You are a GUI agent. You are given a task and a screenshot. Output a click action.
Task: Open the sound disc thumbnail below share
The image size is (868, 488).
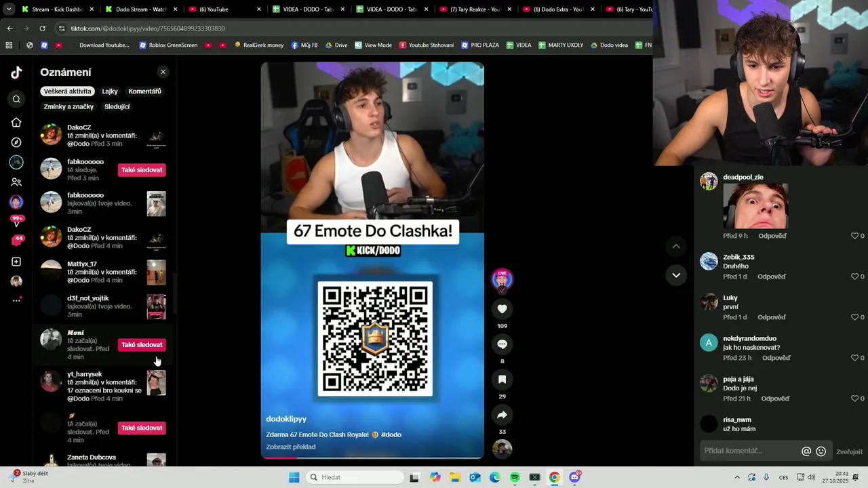tap(502, 449)
